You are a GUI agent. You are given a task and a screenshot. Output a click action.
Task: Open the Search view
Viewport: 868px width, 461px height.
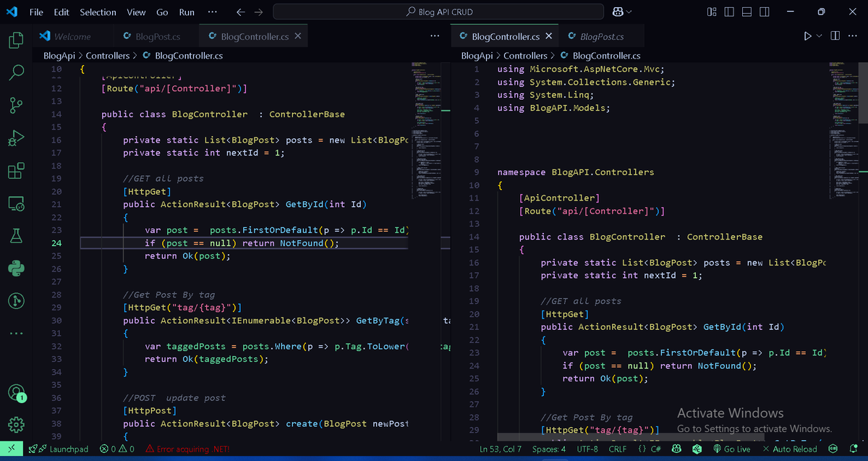(x=15, y=72)
